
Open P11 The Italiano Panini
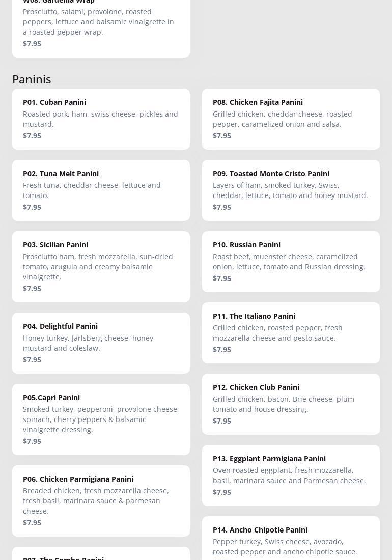click(x=291, y=332)
